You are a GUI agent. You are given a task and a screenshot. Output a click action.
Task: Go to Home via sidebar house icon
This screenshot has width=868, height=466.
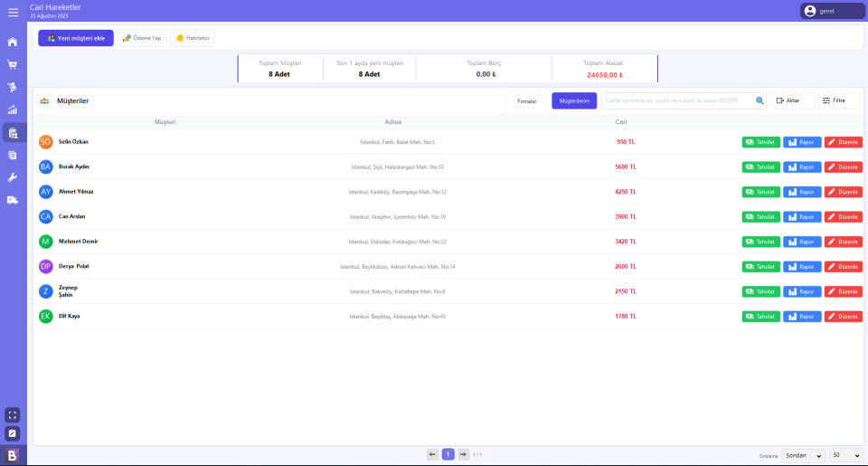tap(13, 42)
